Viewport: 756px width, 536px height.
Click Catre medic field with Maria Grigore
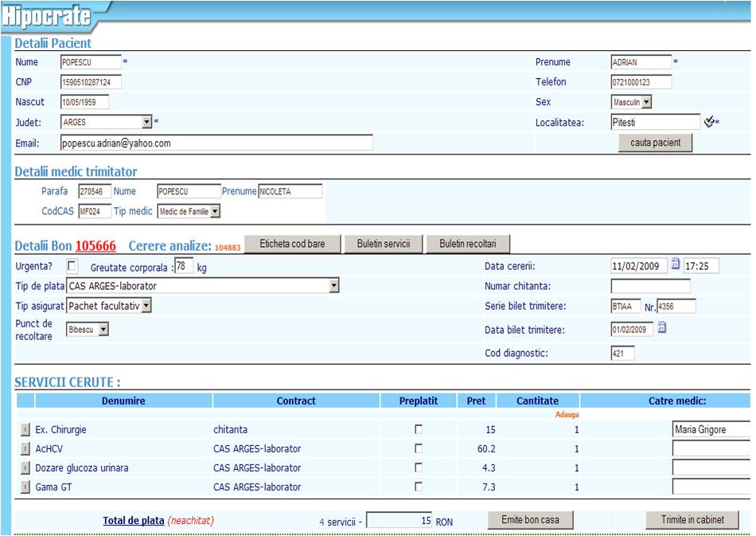[x=711, y=429]
